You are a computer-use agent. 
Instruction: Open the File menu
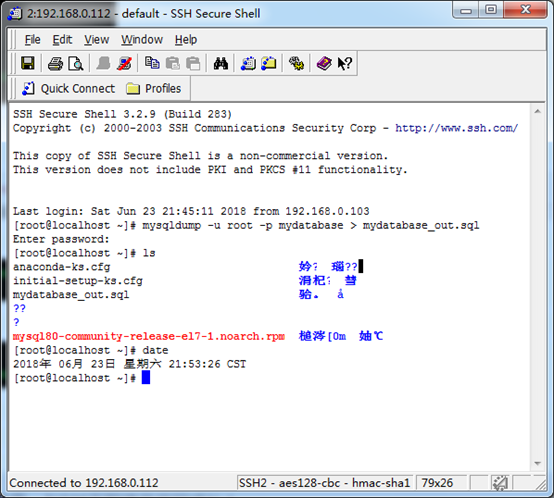click(33, 40)
